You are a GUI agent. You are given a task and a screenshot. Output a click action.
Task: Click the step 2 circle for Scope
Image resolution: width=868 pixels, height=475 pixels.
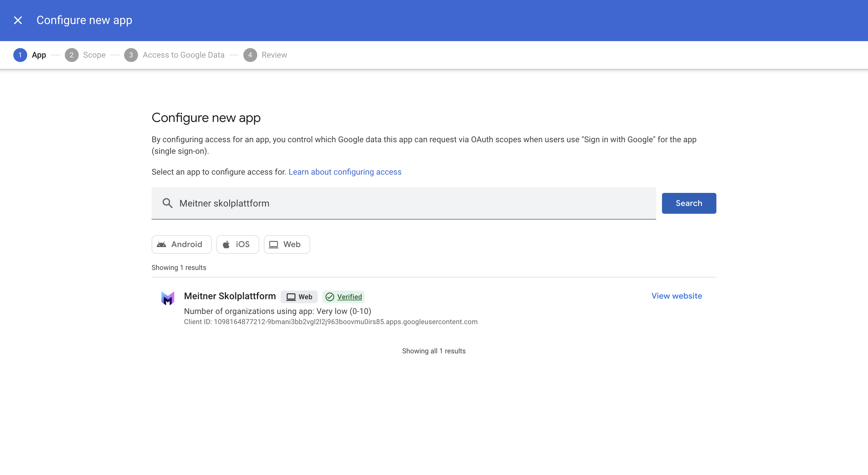[71, 55]
